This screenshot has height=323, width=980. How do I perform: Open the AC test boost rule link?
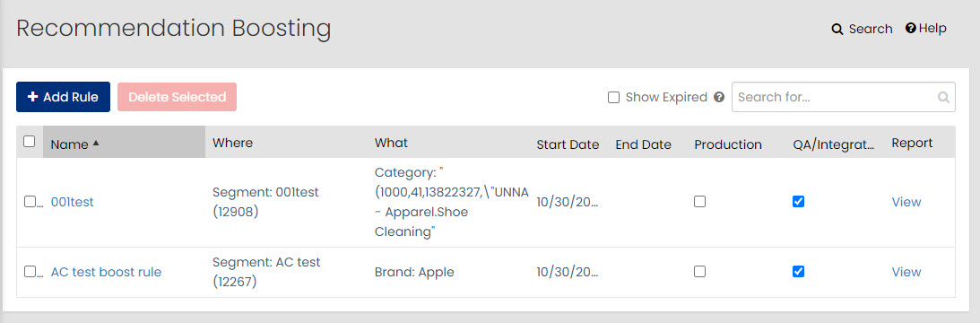click(107, 272)
